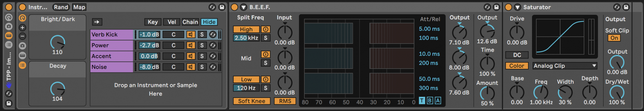Toggle the High band button

[246, 29]
